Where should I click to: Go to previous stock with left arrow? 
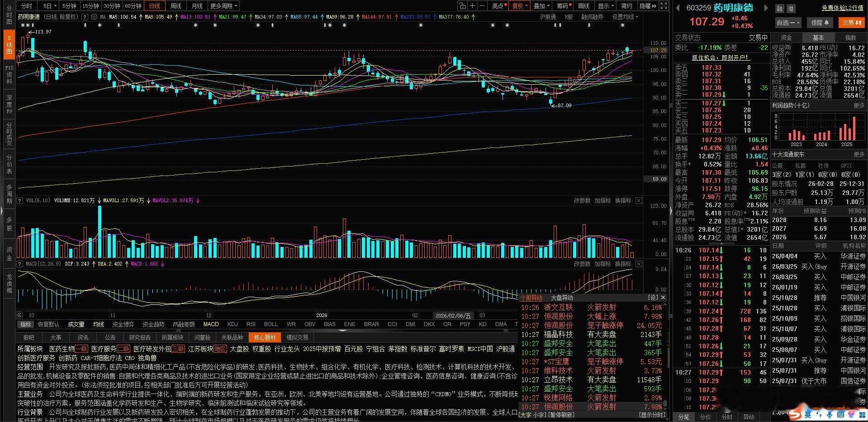tap(678, 8)
